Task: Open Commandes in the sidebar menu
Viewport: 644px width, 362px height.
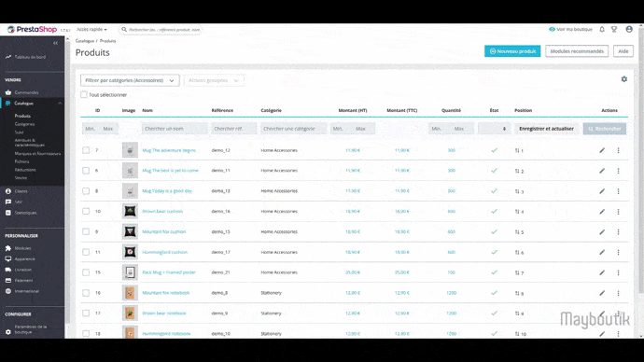Action: tap(26, 92)
